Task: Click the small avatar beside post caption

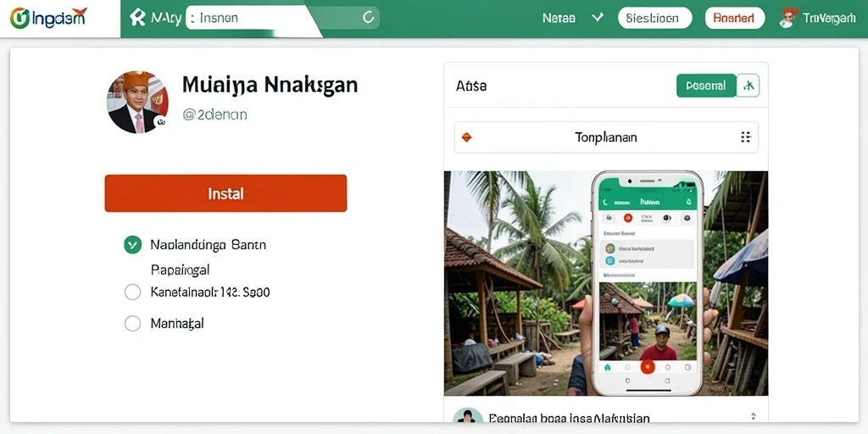Action: pyautogui.click(x=467, y=417)
